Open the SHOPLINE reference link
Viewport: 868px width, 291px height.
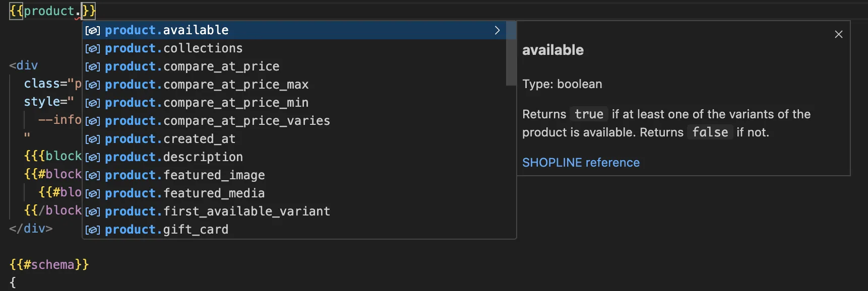point(581,163)
